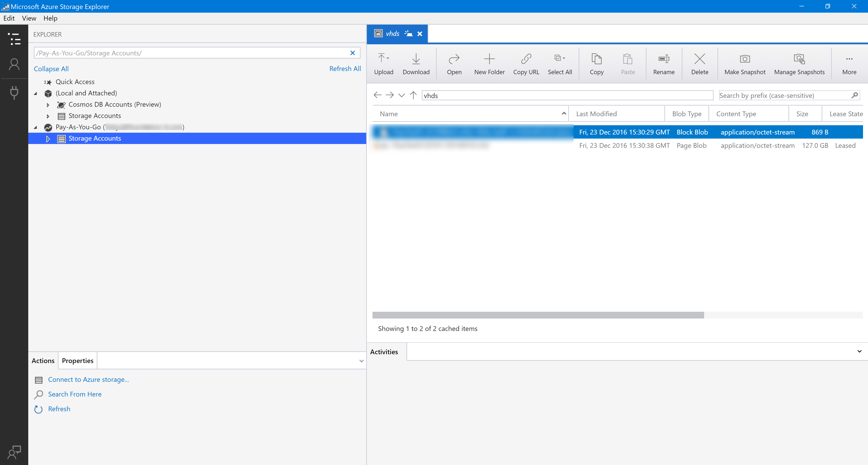Image resolution: width=868 pixels, height=465 pixels.
Task: Sort by Blob Type column header
Action: coord(687,113)
